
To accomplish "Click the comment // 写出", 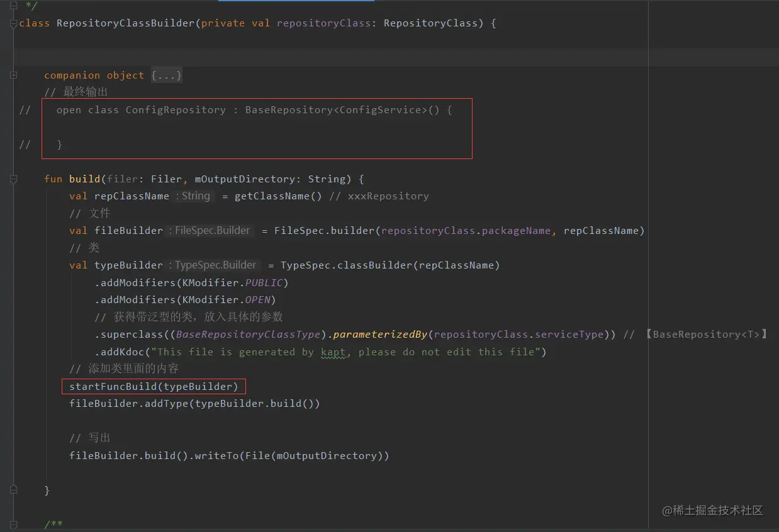I will (x=90, y=438).
